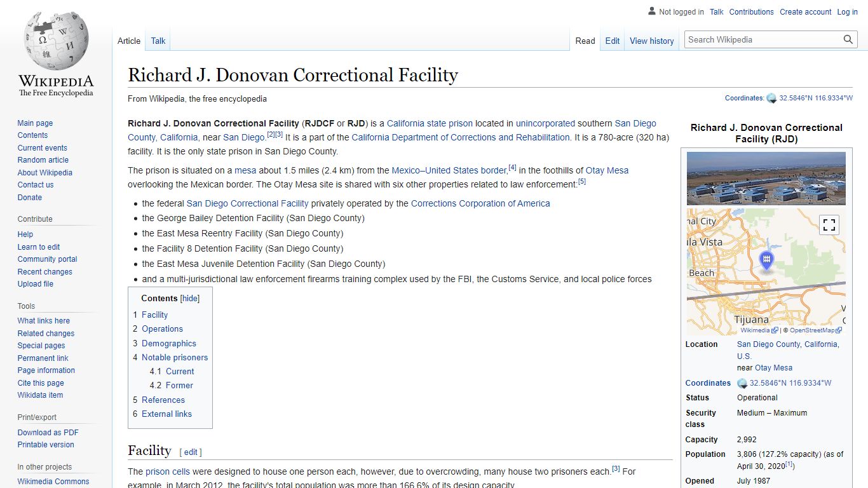This screenshot has width=868, height=488.
Task: Open the Article tab
Action: [129, 41]
